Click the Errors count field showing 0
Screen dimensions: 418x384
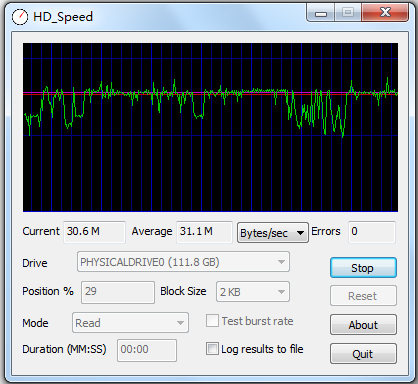point(372,232)
